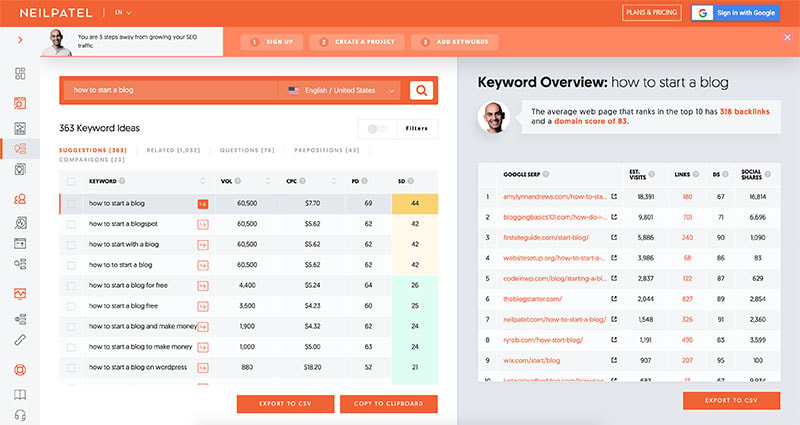Click the info icon next to GOOGLE SERP header

coord(546,174)
